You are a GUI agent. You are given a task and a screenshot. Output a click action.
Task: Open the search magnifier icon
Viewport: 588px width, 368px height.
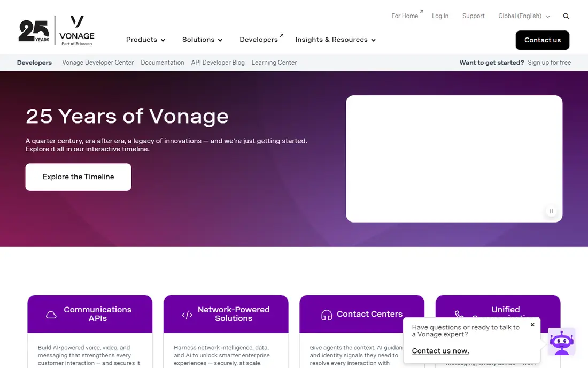click(566, 16)
